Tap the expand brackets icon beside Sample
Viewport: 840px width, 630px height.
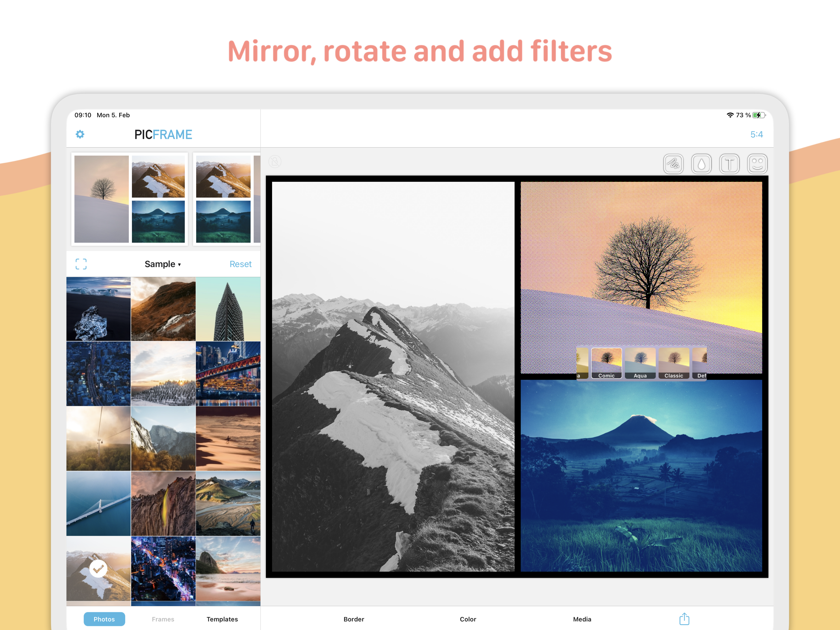(81, 264)
